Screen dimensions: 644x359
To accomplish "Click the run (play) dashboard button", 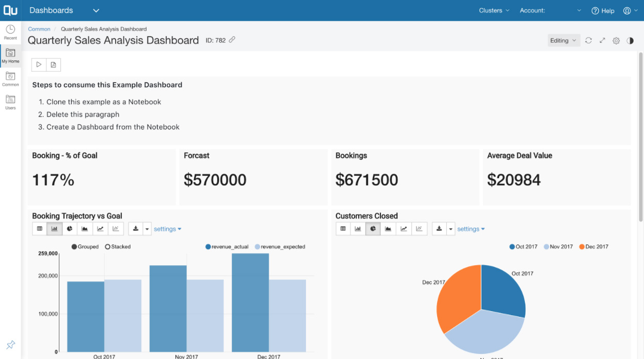I will tap(39, 64).
